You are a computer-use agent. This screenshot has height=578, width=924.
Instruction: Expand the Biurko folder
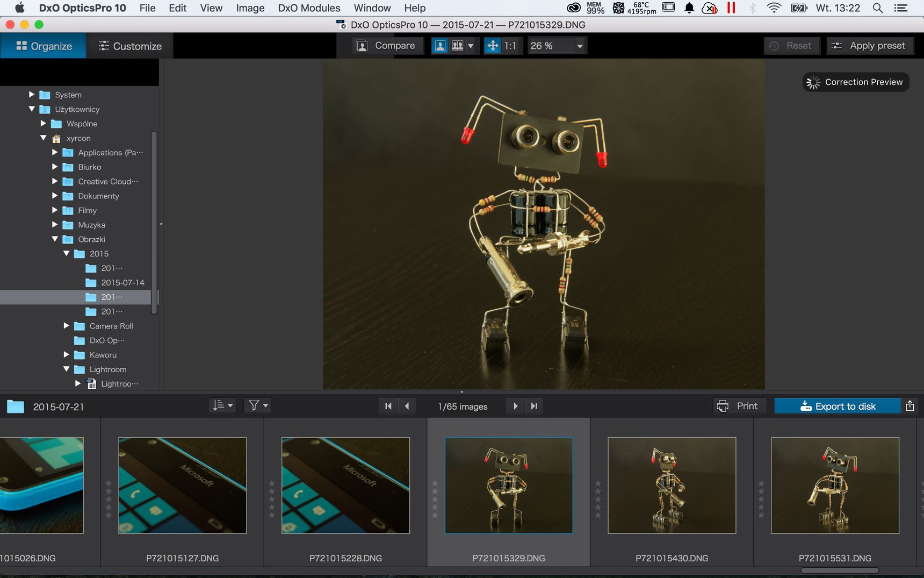click(55, 167)
